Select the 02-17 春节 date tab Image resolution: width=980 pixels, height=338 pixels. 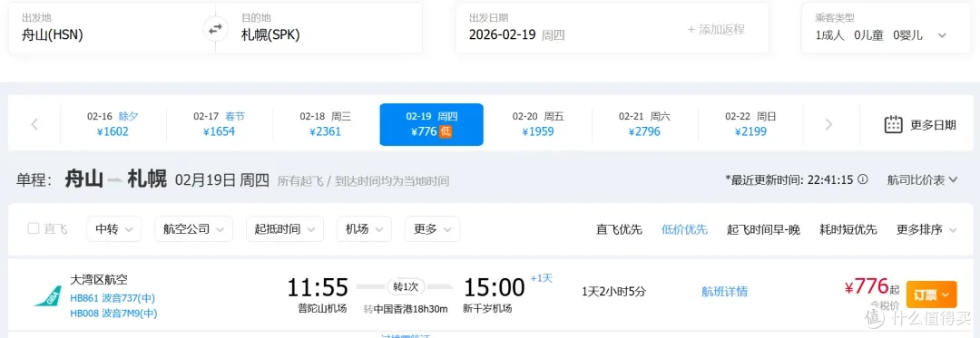[220, 124]
